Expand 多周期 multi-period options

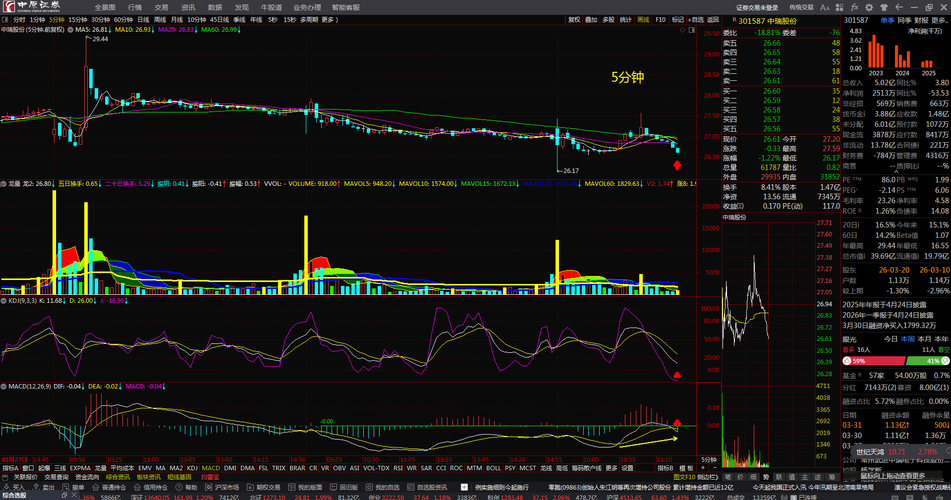point(309,19)
